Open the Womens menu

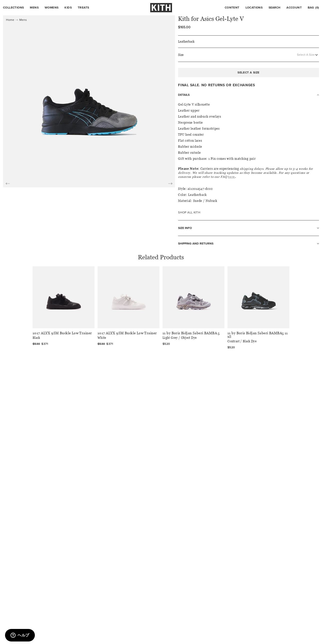51,8
